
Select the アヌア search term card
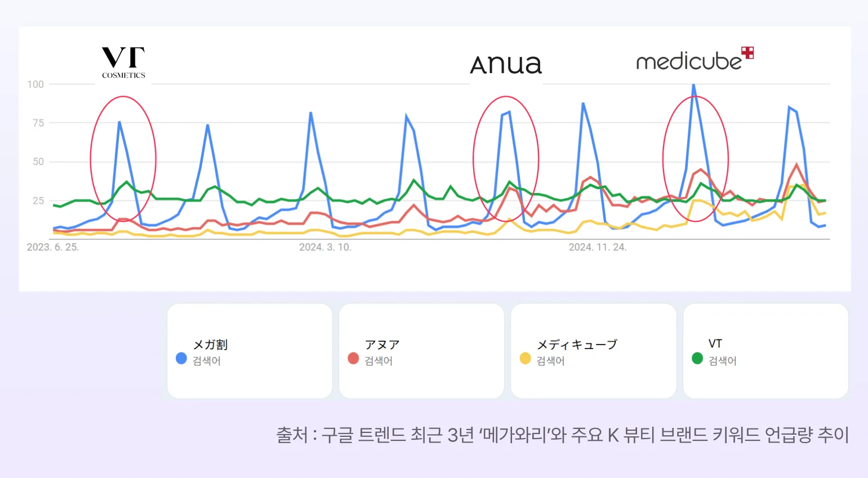421,351
